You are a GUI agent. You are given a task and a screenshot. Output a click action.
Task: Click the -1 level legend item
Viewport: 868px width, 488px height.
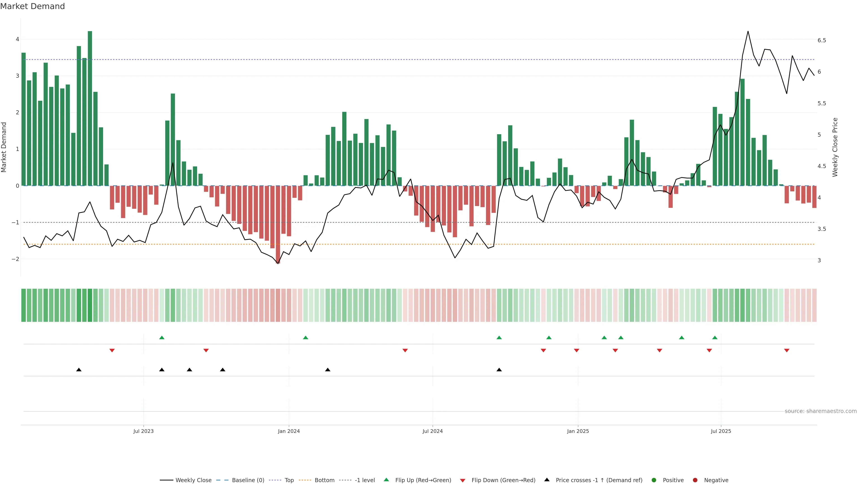click(x=365, y=480)
